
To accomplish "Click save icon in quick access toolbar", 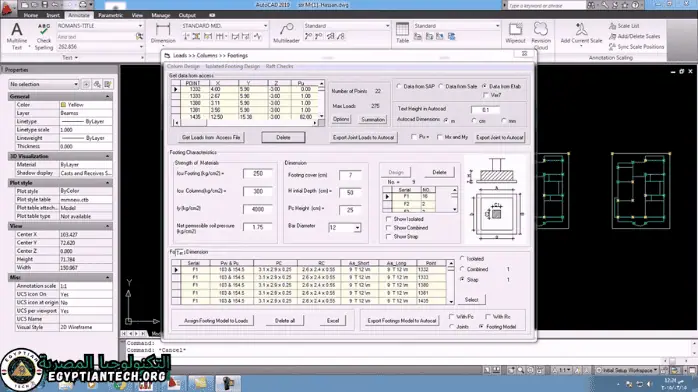I will tap(45, 5).
